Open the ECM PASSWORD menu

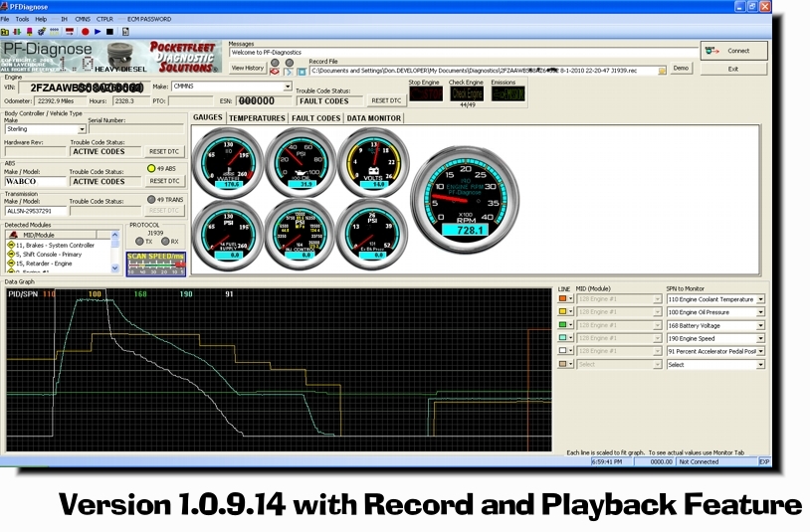(x=149, y=19)
